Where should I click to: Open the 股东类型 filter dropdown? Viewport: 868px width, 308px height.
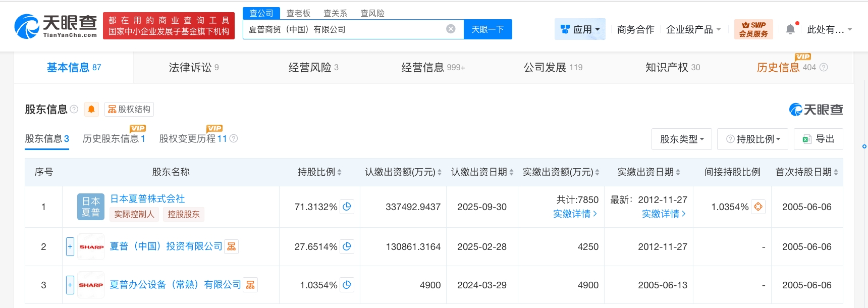tap(682, 139)
